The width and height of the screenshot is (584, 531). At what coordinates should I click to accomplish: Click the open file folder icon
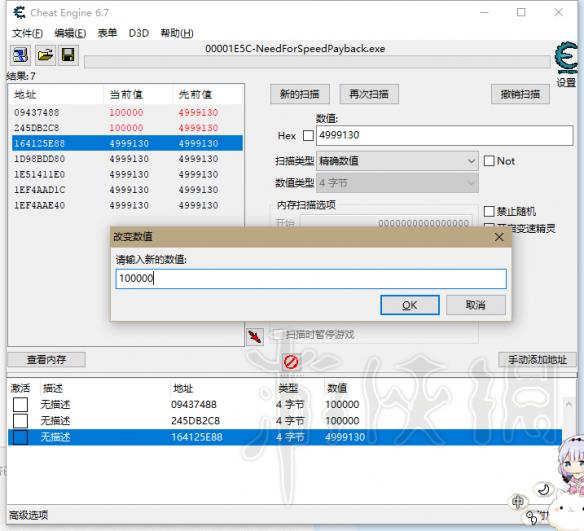click(x=45, y=55)
